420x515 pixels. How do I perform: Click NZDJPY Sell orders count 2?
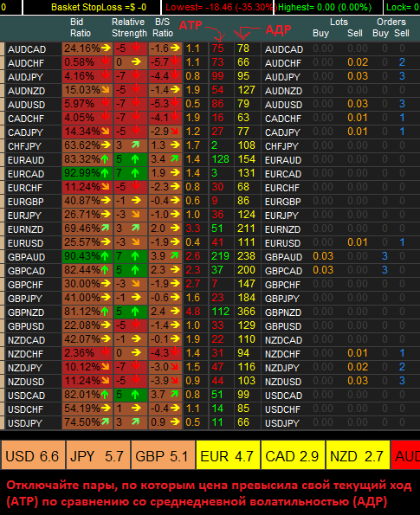tap(402, 367)
